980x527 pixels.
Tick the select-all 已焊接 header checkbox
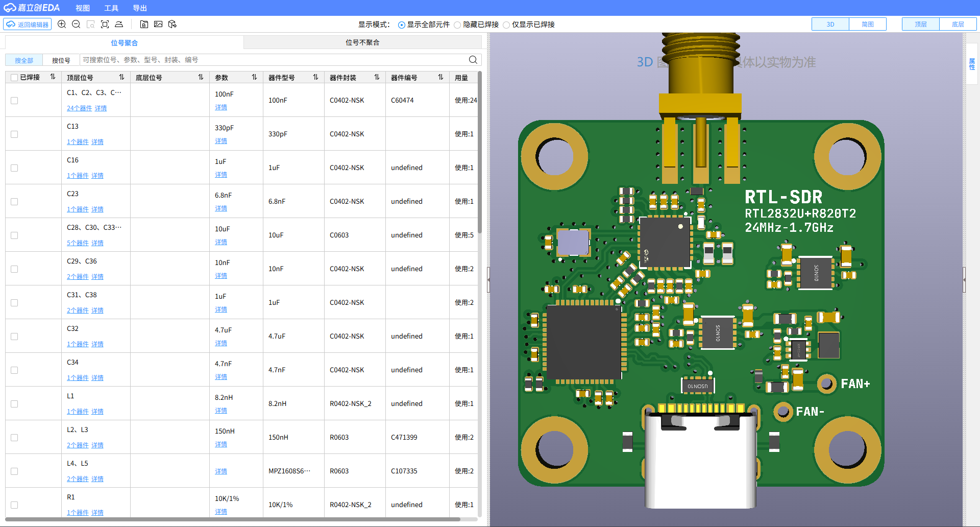tap(14, 78)
